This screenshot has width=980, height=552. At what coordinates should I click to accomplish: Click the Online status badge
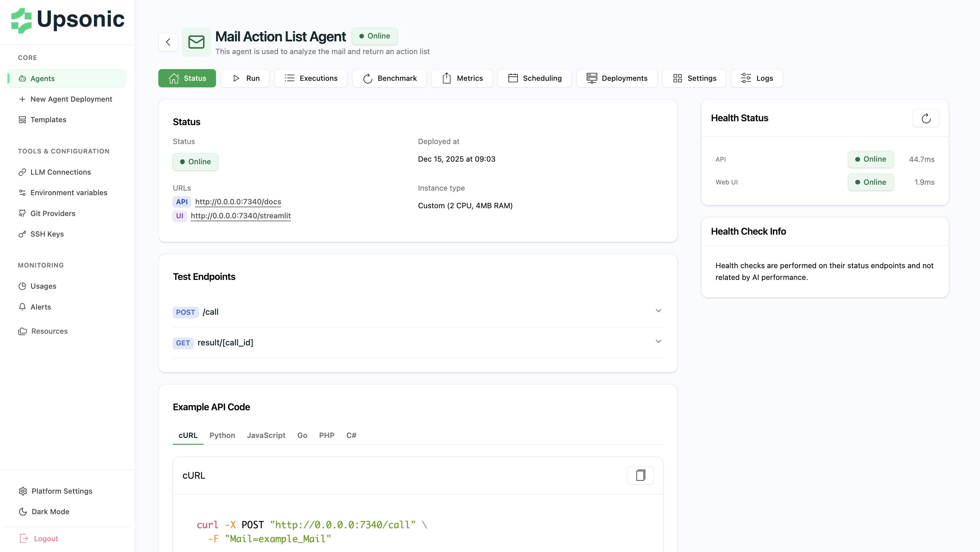[x=375, y=36]
